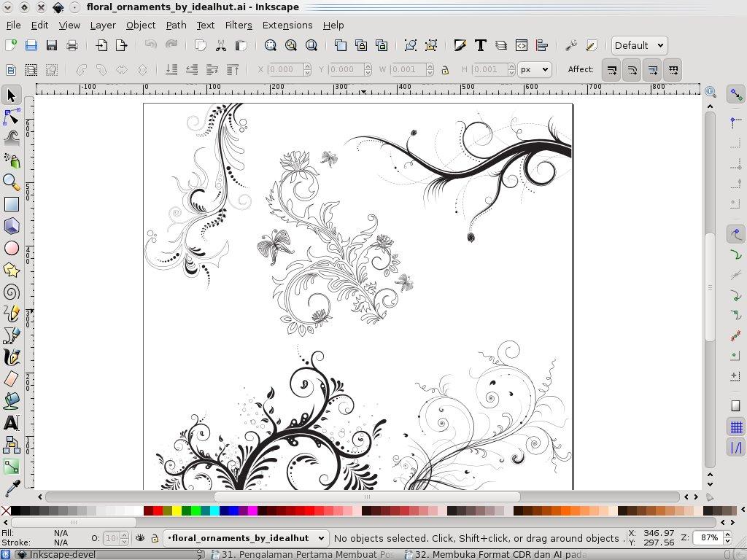Image resolution: width=747 pixels, height=560 pixels.
Task: Open the XML editor icon
Action: click(x=521, y=45)
